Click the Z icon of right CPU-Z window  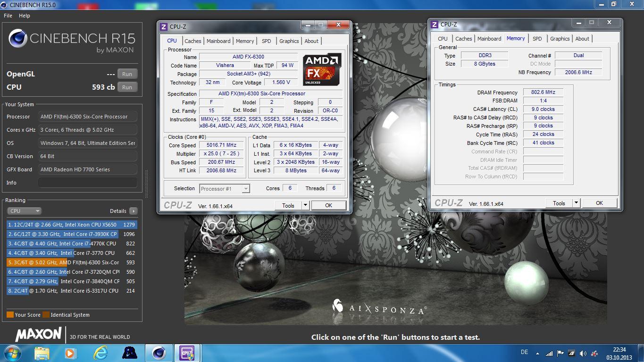pos(435,25)
